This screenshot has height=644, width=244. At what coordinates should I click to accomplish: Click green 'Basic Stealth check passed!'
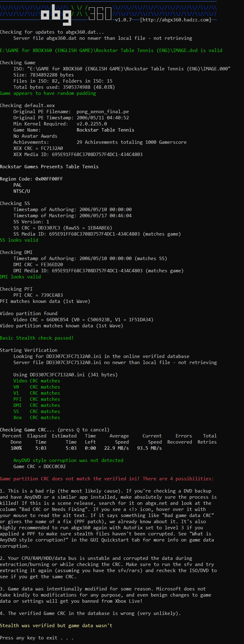click(37, 338)
